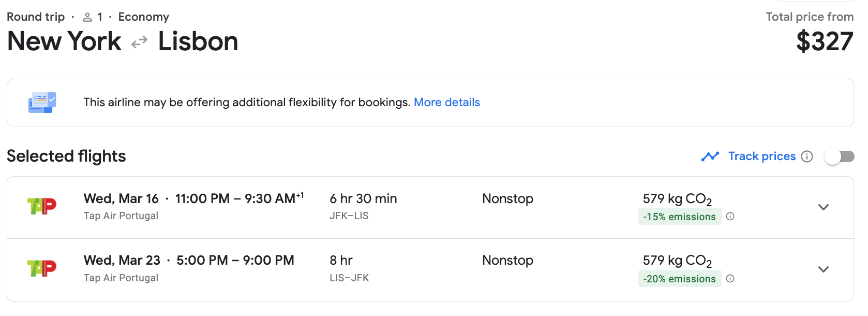
Task: Click info icon beside -20% emissions
Action: [x=730, y=279]
